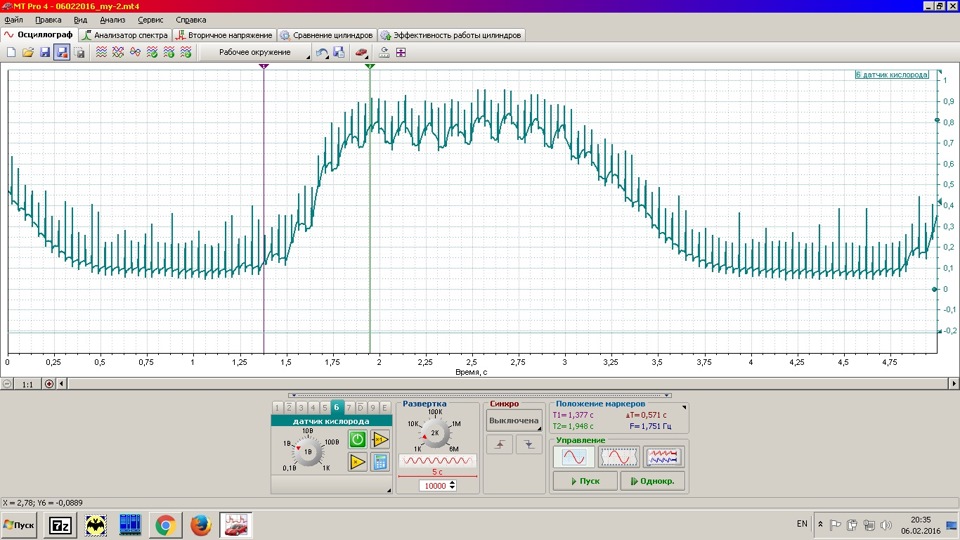Click the Однокр. single-shot button

click(x=653, y=481)
